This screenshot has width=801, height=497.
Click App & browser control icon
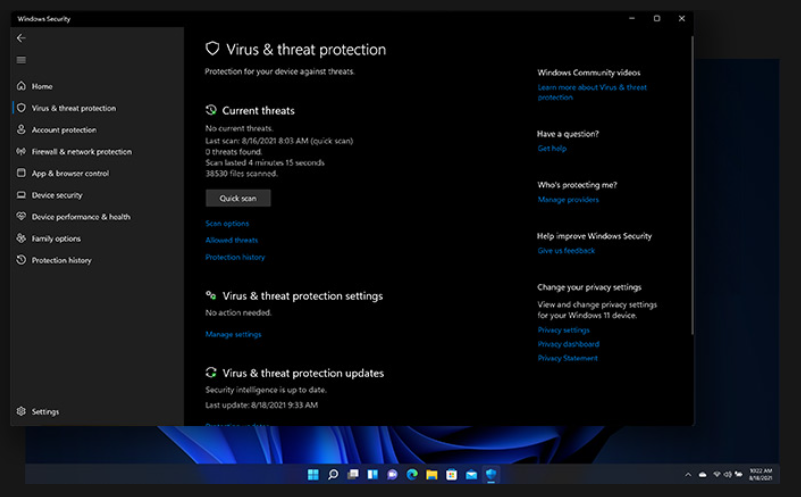(x=21, y=174)
